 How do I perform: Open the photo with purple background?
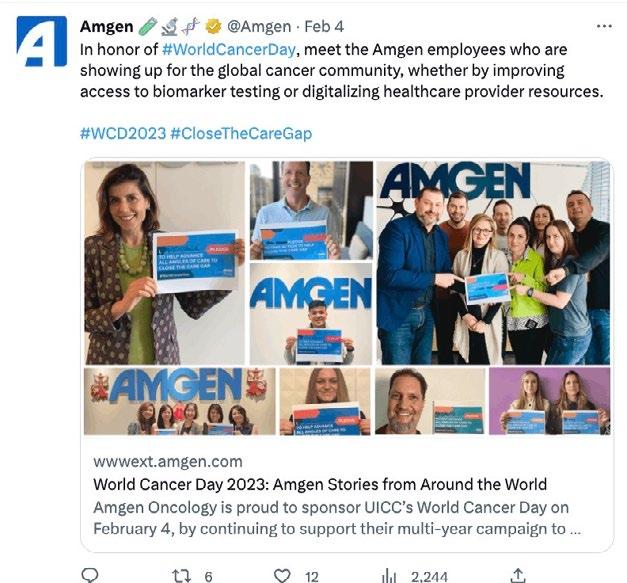tap(550, 401)
